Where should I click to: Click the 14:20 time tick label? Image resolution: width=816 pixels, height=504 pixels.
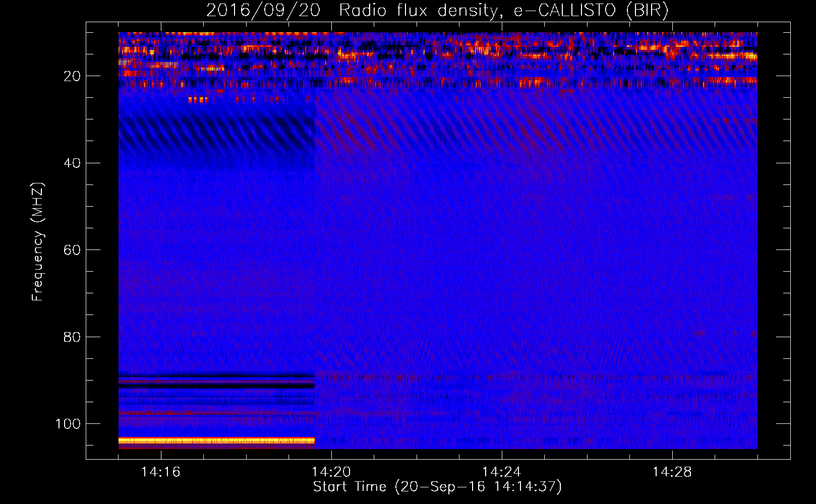[x=331, y=472]
